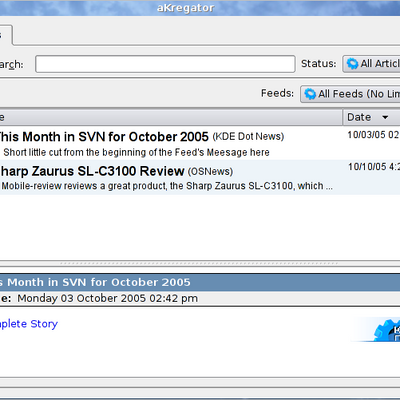Select the partially visible tab at top left
Image resolution: width=400 pixels, height=400 pixels.
point(6,35)
